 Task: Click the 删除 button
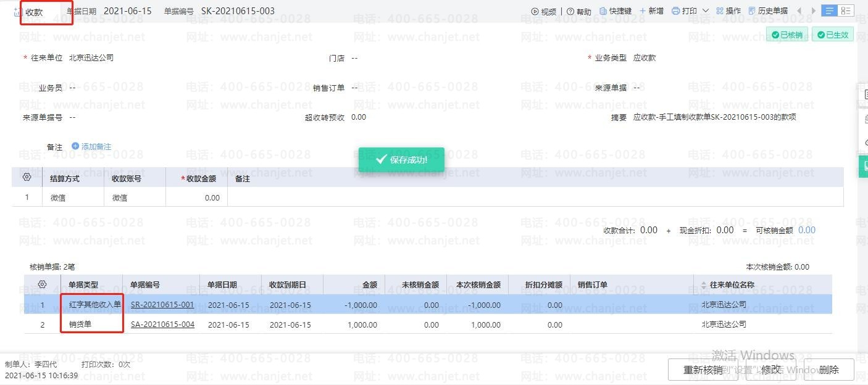(828, 370)
